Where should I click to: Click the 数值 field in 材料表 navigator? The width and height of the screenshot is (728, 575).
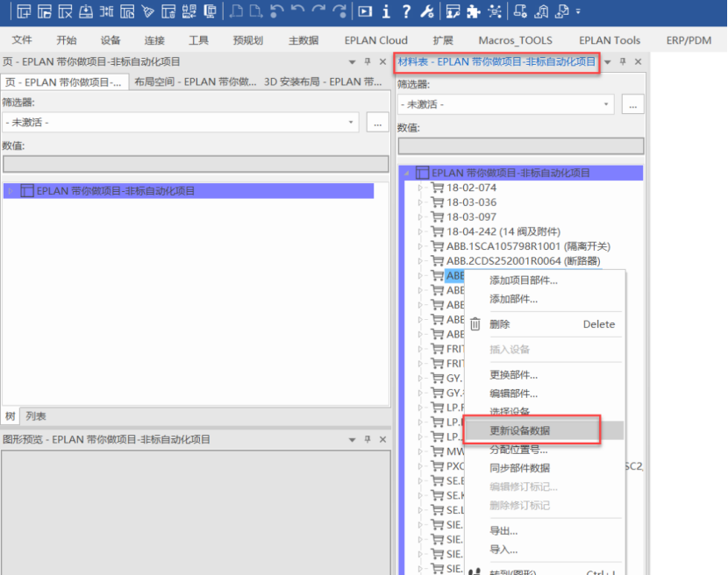point(521,146)
